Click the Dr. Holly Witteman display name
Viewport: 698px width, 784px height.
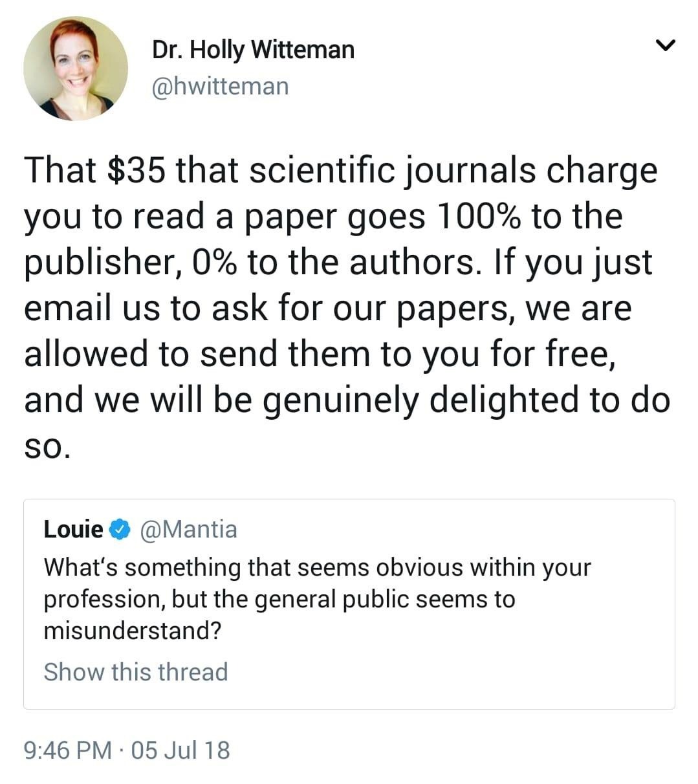[253, 50]
